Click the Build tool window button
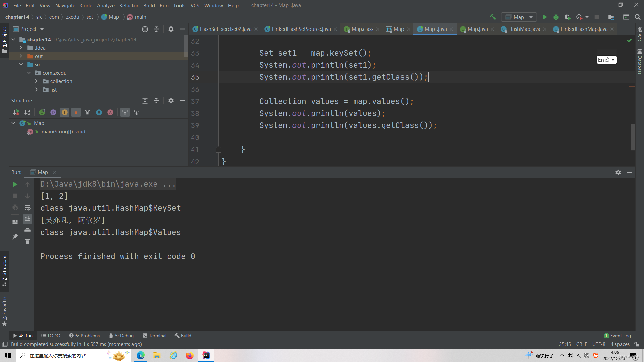644x362 pixels. coord(183,336)
